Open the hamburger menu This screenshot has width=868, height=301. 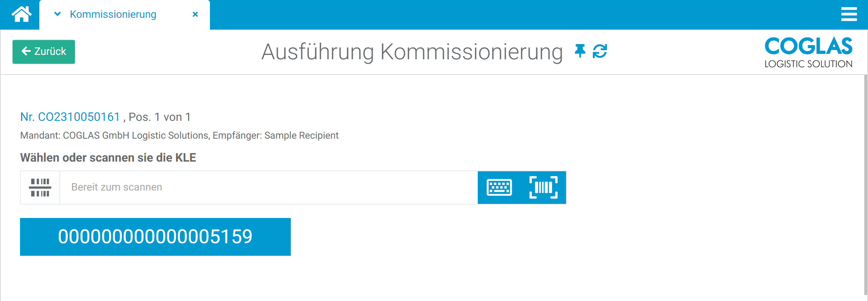point(849,14)
